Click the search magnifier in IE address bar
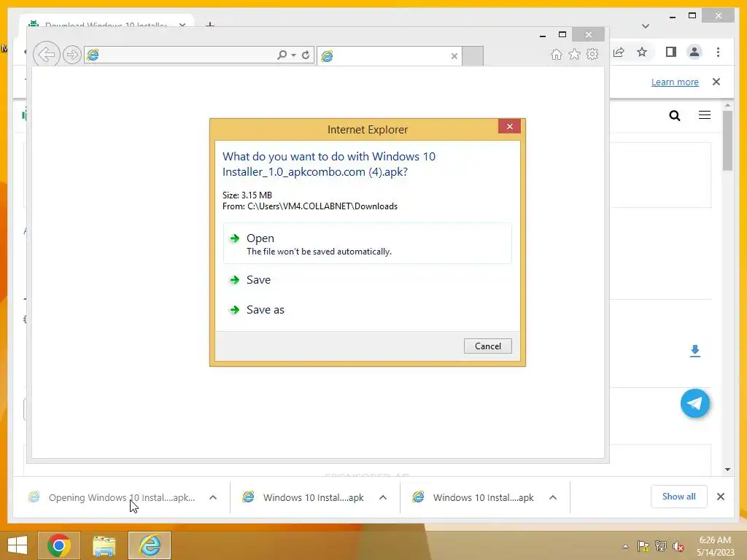Image resolution: width=747 pixels, height=560 pixels. [x=282, y=55]
